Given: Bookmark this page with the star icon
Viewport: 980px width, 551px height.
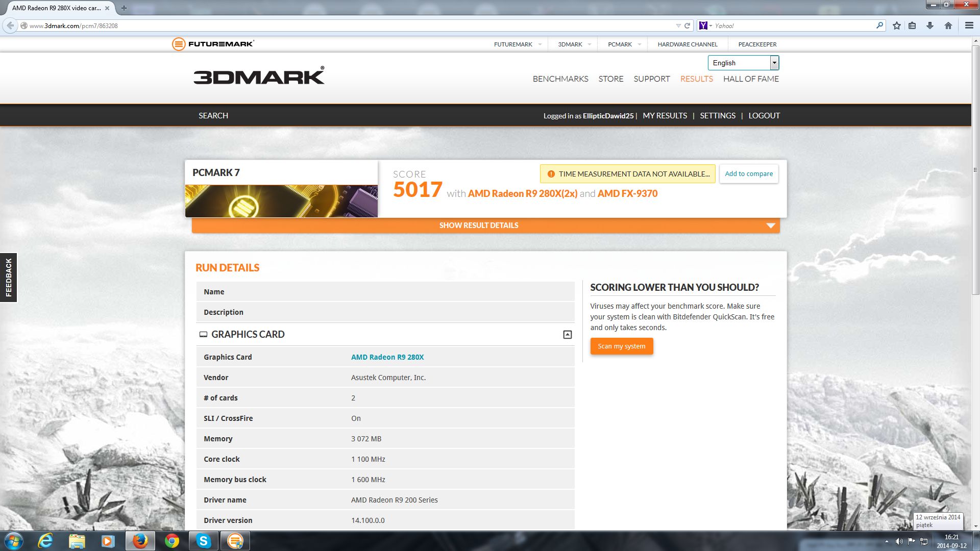Looking at the screenshot, I should click(897, 26).
